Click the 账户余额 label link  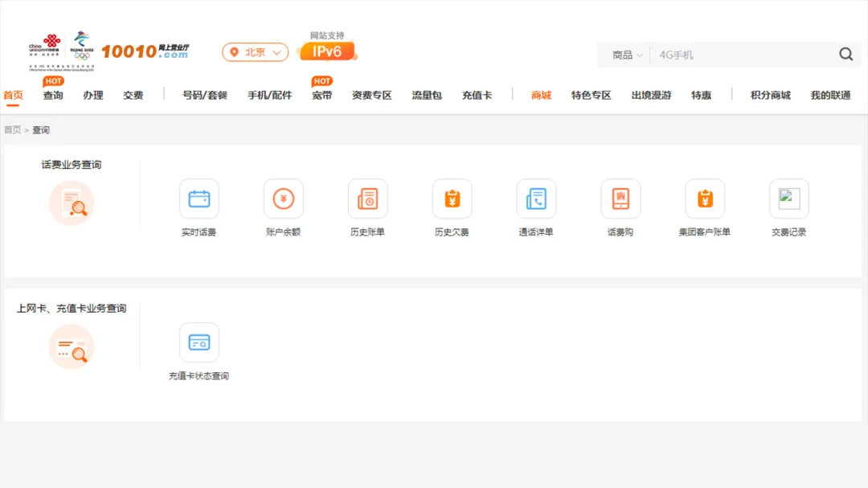tap(284, 232)
